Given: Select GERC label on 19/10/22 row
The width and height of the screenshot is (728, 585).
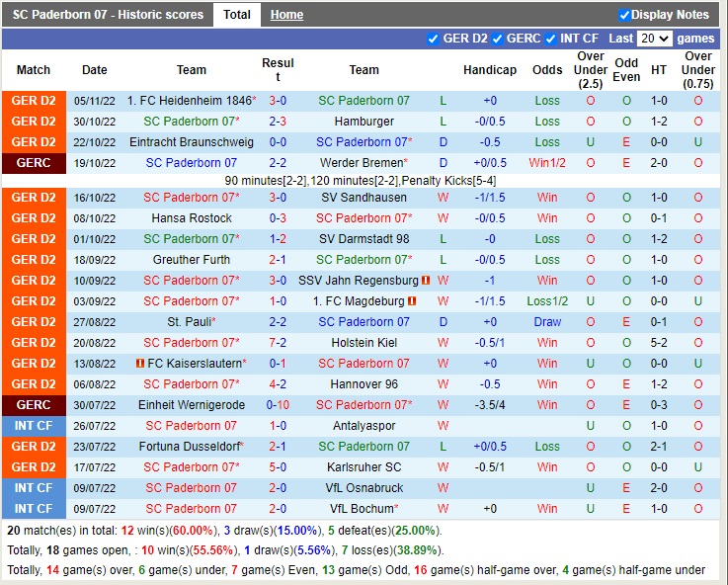Looking at the screenshot, I should (x=34, y=163).
